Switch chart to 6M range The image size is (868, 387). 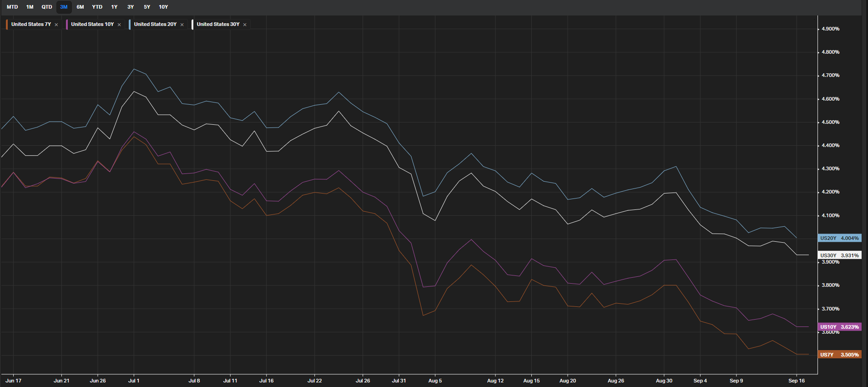pos(80,7)
